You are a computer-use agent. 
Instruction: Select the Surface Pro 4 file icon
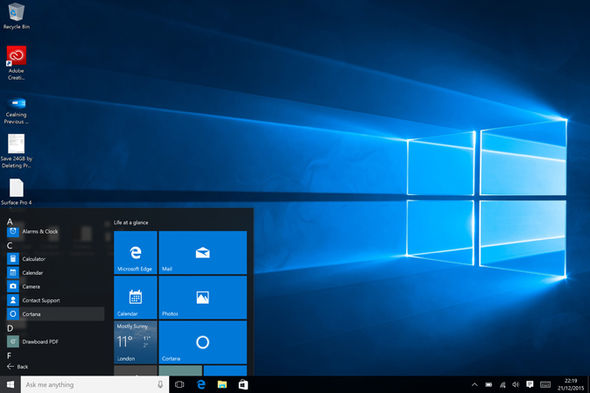pyautogui.click(x=16, y=192)
